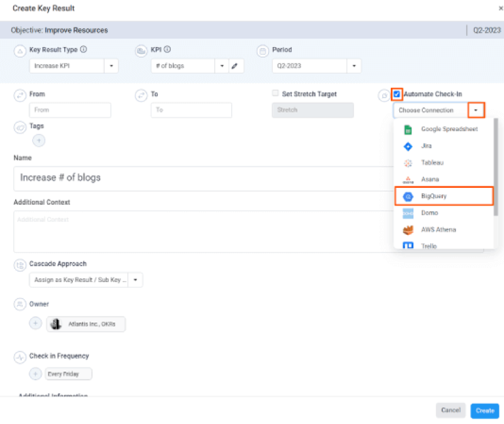This screenshot has width=504, height=424.
Task: Click Assign as Key Result combo box
Action: point(86,280)
